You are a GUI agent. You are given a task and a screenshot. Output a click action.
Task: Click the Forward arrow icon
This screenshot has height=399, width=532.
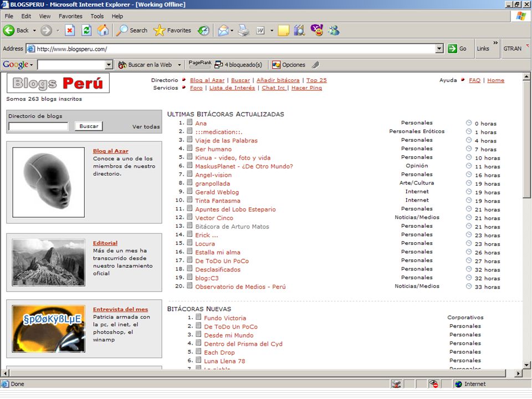[x=46, y=30]
